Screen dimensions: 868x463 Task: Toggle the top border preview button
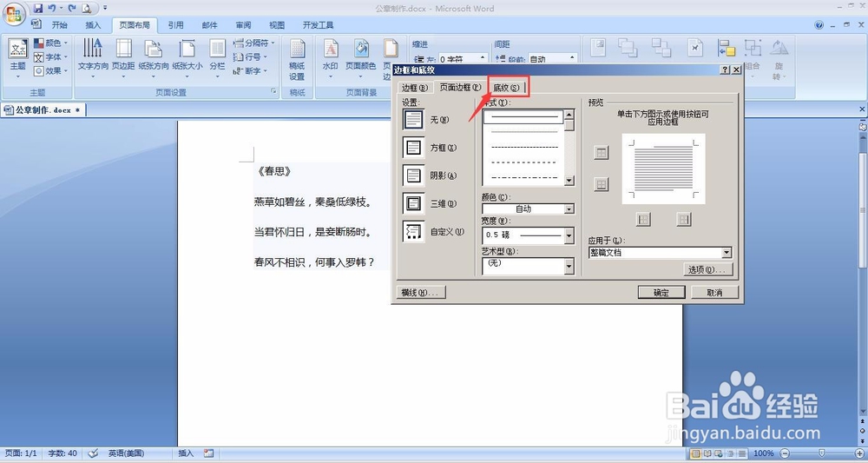(602, 153)
